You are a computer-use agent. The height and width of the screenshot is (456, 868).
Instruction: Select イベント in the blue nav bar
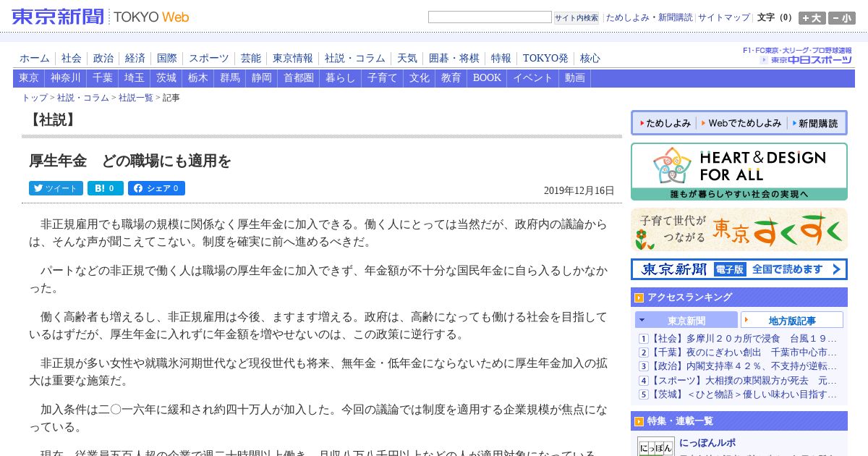tap(533, 78)
